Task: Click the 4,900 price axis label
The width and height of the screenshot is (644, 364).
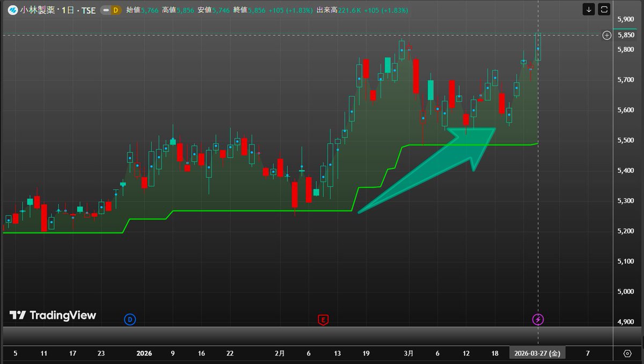Action: pos(627,322)
